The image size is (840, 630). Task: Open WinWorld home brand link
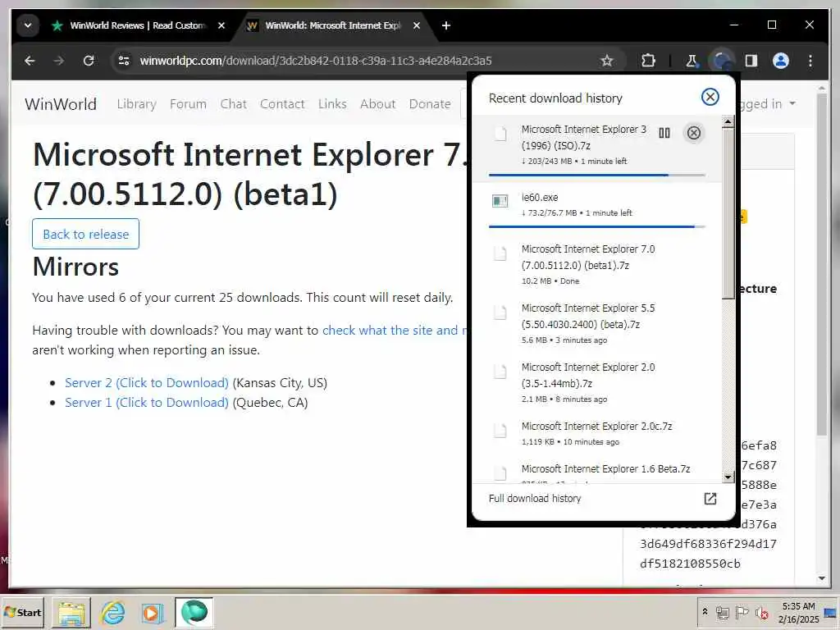(x=61, y=104)
